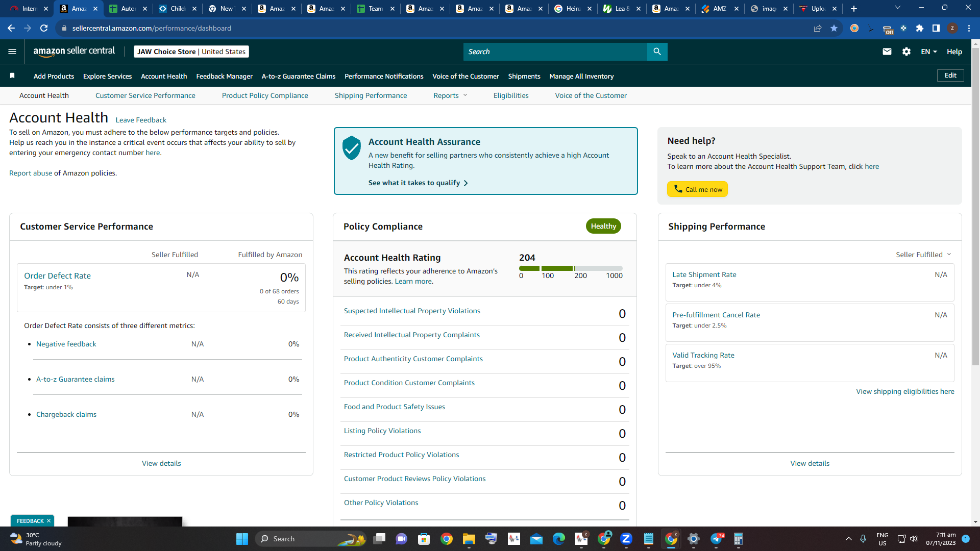Screen dimensions: 980x551
Task: Open Telegram from the taskbar
Action: pos(716,539)
